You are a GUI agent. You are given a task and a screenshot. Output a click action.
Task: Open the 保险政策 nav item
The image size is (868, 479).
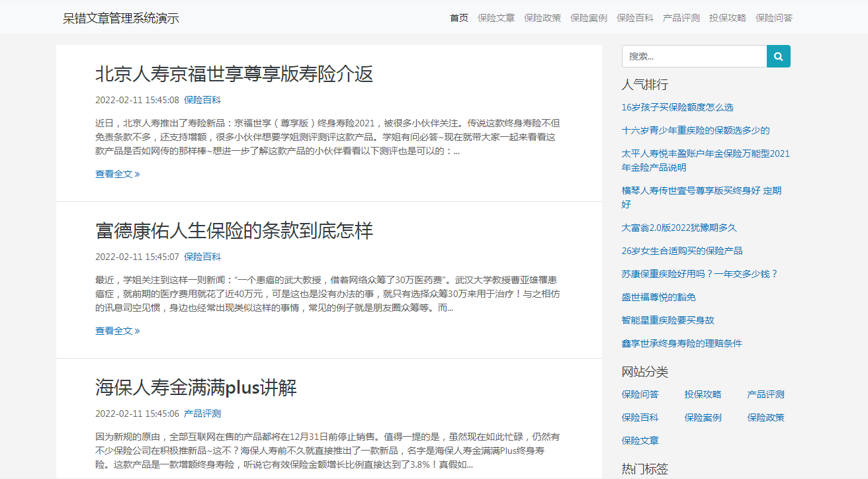click(x=542, y=18)
